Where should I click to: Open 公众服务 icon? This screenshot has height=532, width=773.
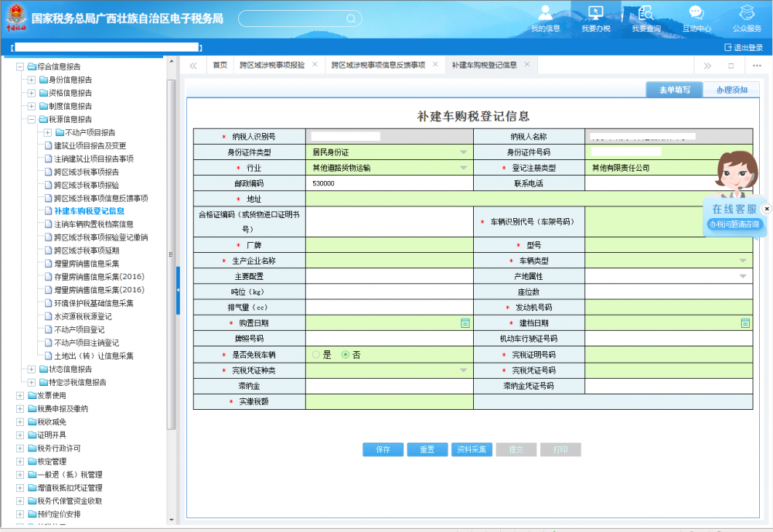[x=747, y=14]
